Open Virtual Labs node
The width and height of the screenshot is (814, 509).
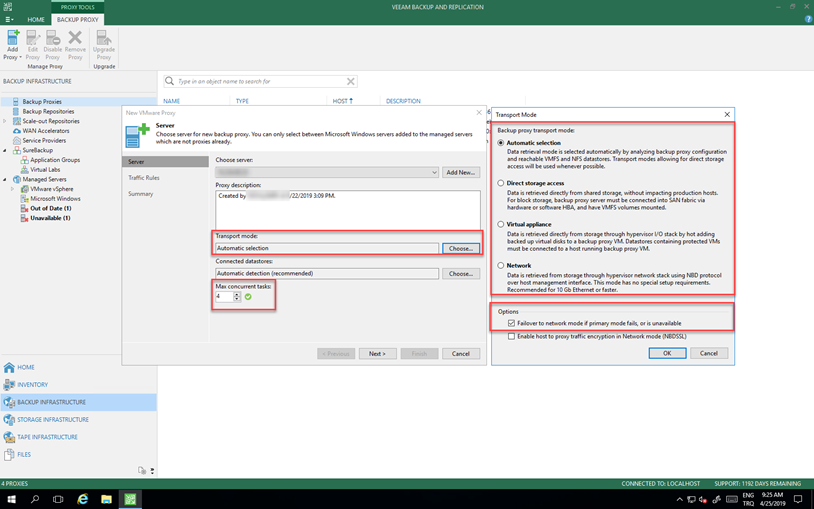coord(45,169)
